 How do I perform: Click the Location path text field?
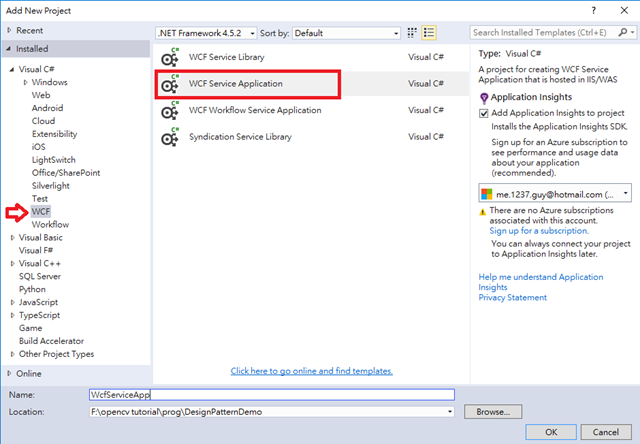(268, 412)
